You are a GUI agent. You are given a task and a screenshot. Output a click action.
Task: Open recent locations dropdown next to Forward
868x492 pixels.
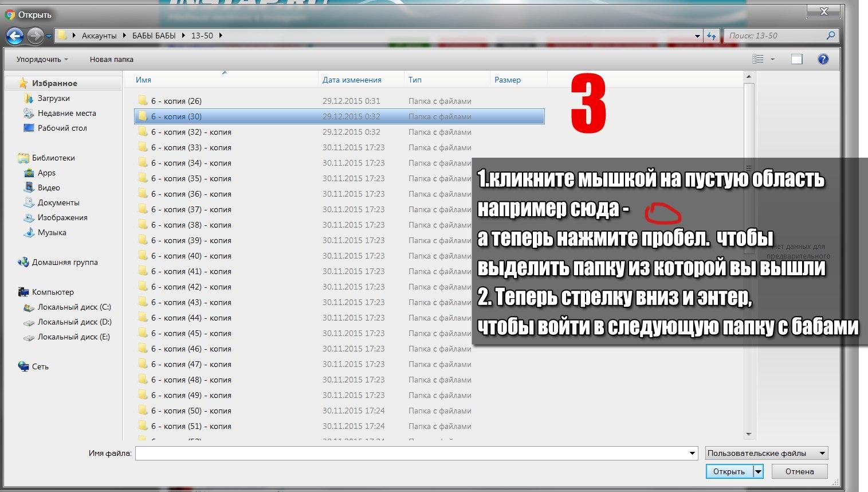point(49,36)
